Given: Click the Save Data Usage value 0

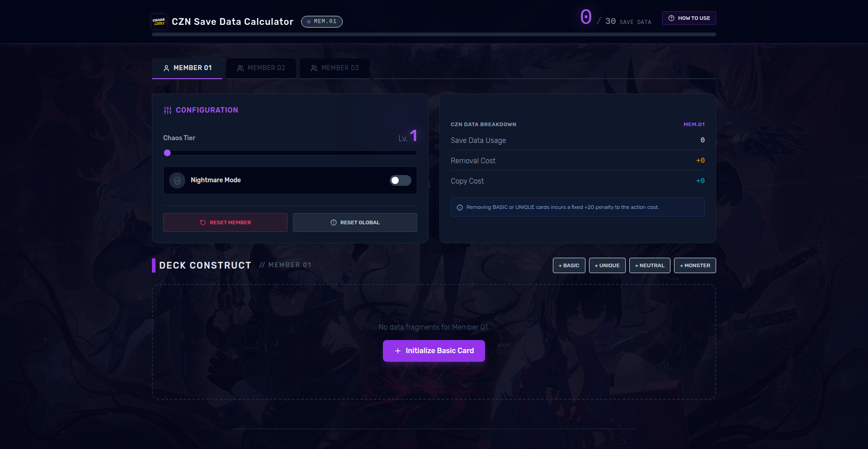Looking at the screenshot, I should 703,140.
